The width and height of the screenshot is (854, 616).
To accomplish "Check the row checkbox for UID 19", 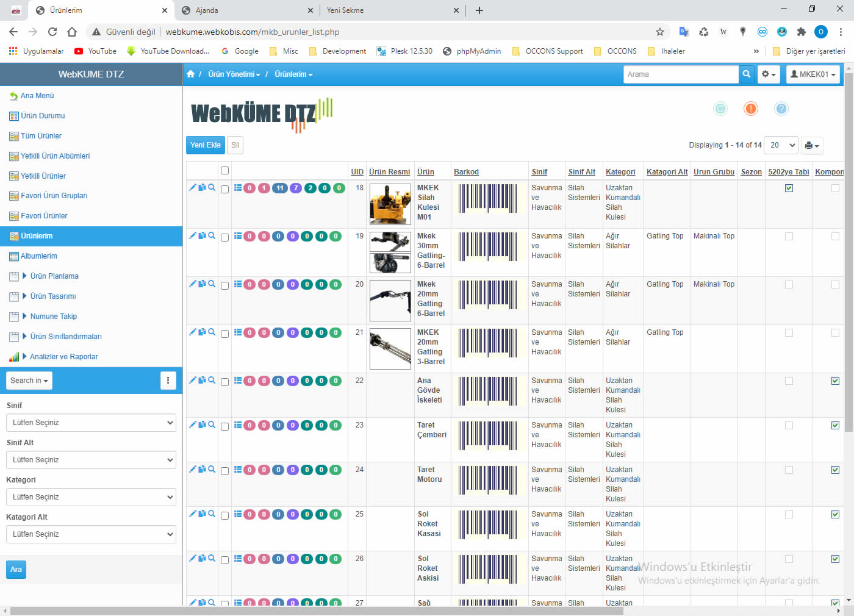I will (224, 238).
